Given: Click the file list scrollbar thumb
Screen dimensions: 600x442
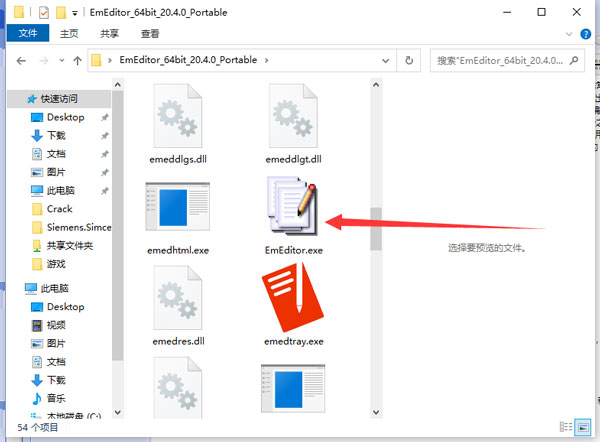Looking at the screenshot, I should coord(376,229).
